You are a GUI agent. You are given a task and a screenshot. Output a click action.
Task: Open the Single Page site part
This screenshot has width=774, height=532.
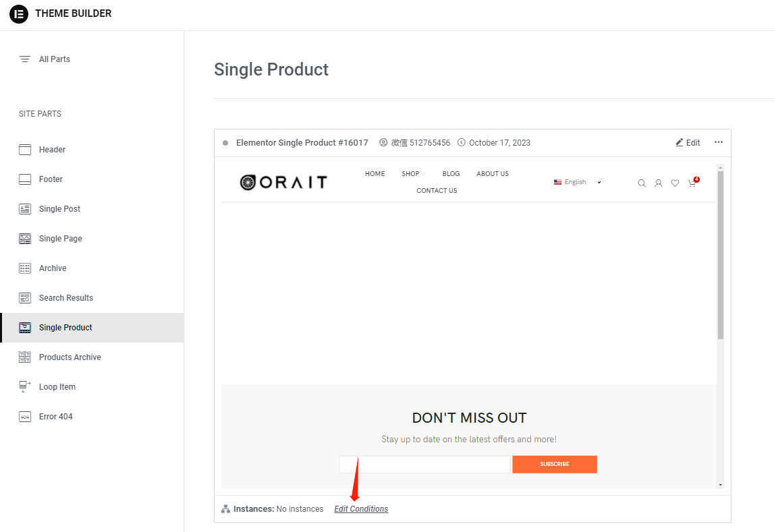60,239
